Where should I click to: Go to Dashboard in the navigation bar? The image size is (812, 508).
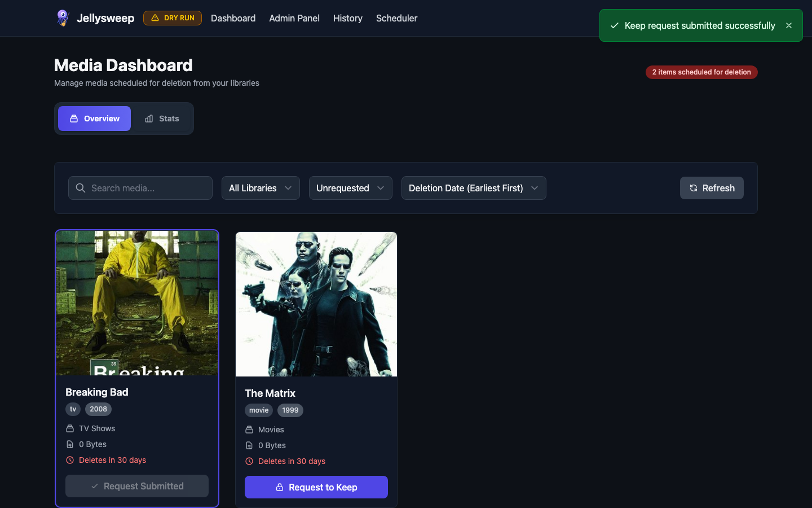[233, 18]
